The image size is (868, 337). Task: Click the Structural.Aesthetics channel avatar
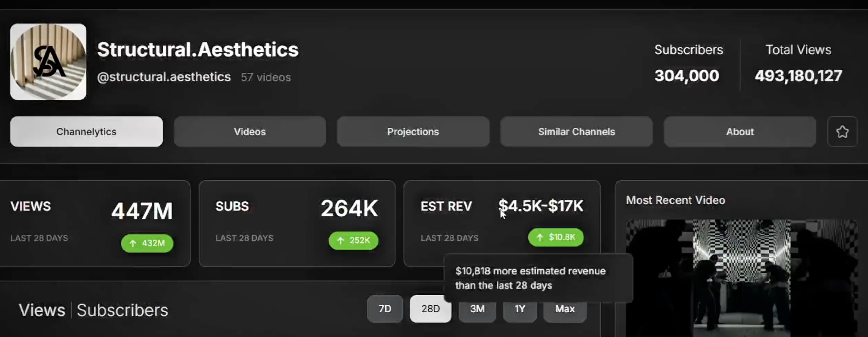(48, 62)
